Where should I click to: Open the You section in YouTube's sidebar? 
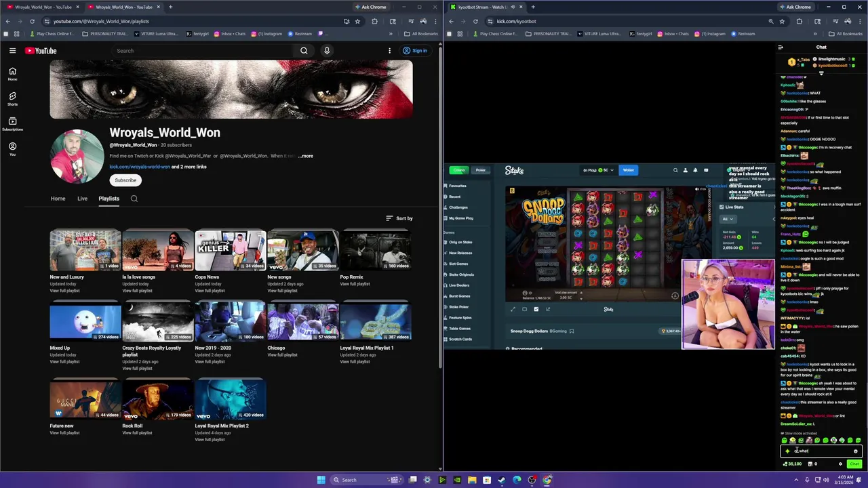pos(12,149)
